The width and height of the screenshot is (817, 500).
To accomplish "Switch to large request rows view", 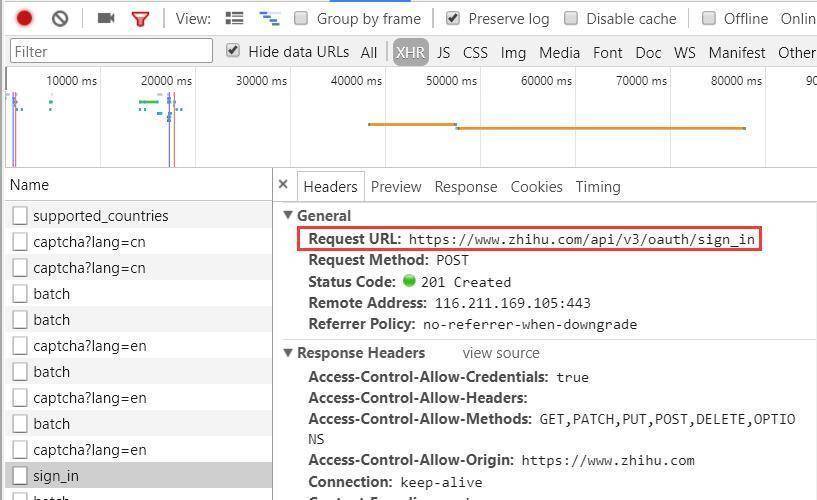I will tap(234, 19).
